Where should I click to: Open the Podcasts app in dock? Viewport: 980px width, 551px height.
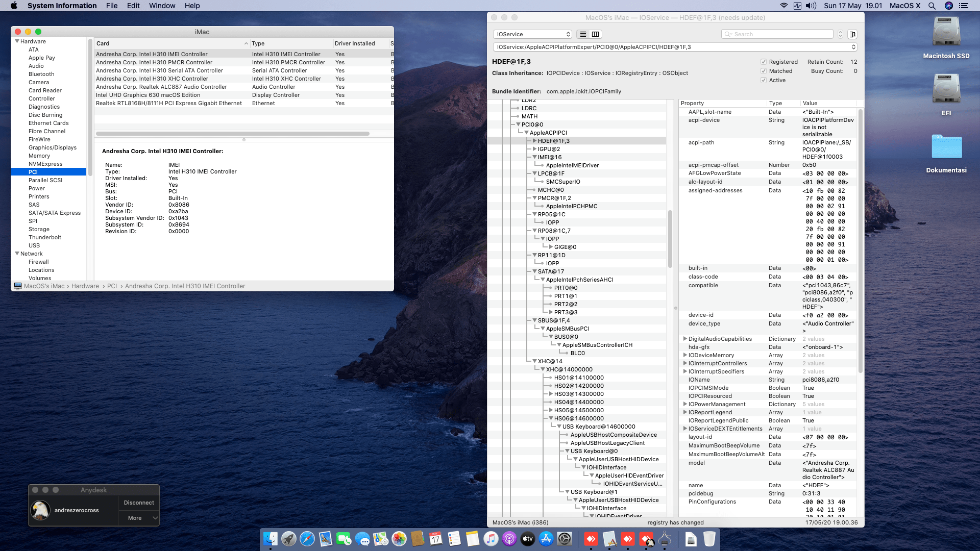tap(509, 539)
